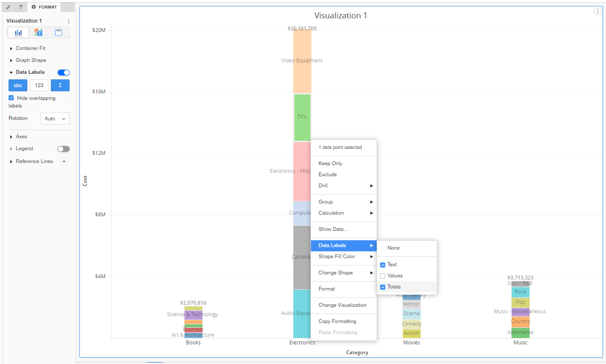
Task: Open the Editor pencil tab
Action: [x=9, y=7]
